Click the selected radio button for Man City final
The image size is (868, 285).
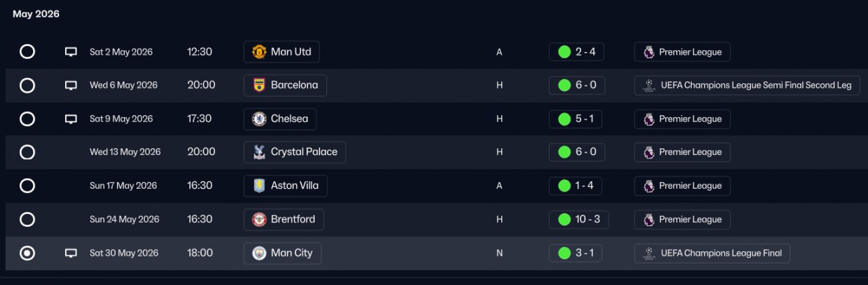click(x=27, y=253)
